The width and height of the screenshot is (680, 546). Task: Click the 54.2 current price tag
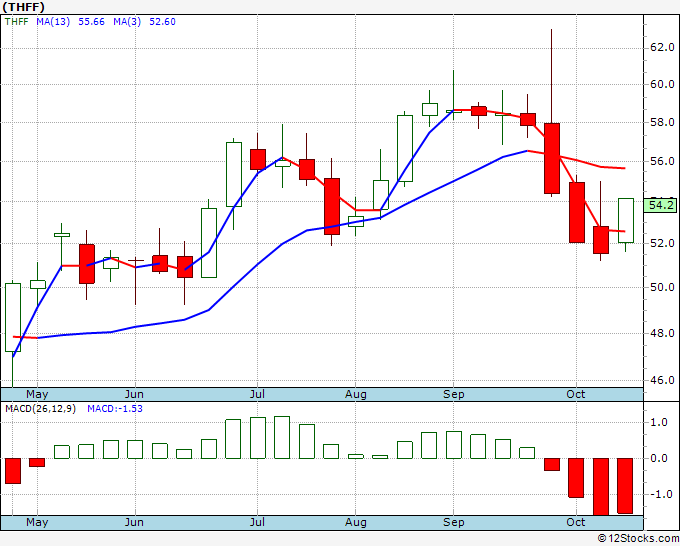tap(660, 205)
